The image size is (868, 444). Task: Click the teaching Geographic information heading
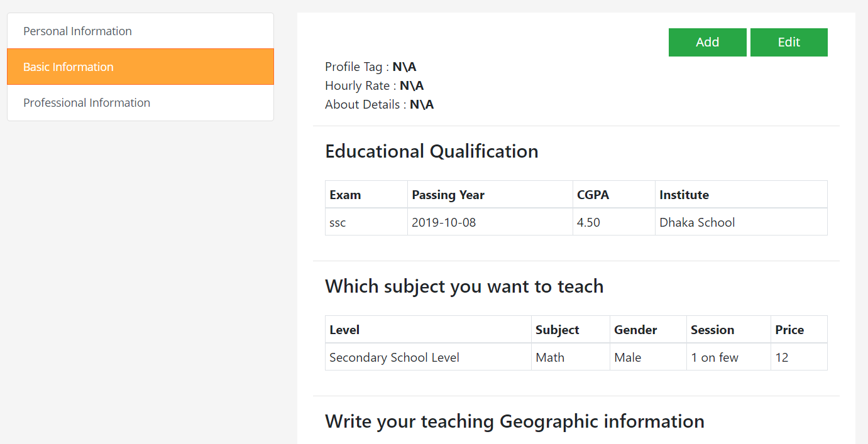[x=515, y=421]
